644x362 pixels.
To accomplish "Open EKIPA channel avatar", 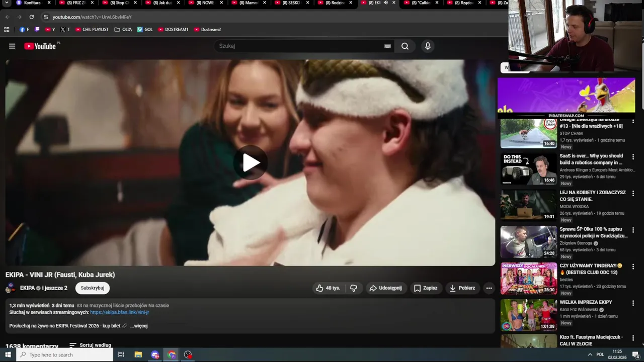I will pyautogui.click(x=10, y=288).
